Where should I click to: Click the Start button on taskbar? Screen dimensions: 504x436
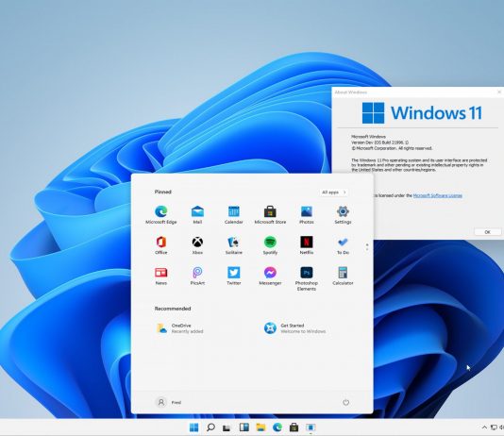(x=193, y=428)
